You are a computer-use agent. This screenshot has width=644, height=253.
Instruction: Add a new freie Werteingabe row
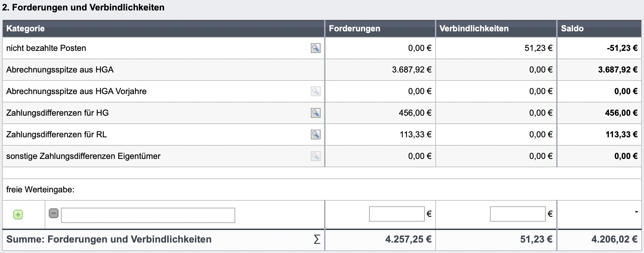point(18,215)
